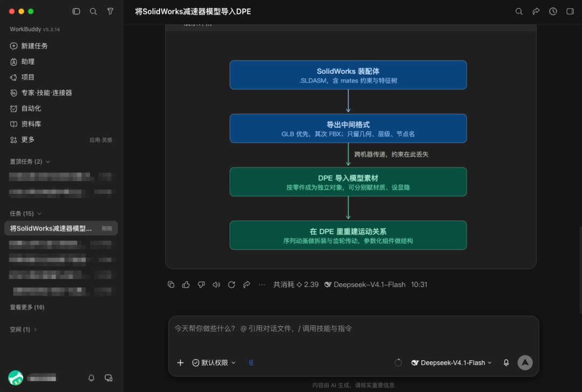Open the 助理 assistant section
This screenshot has height=392, width=582.
22,61
